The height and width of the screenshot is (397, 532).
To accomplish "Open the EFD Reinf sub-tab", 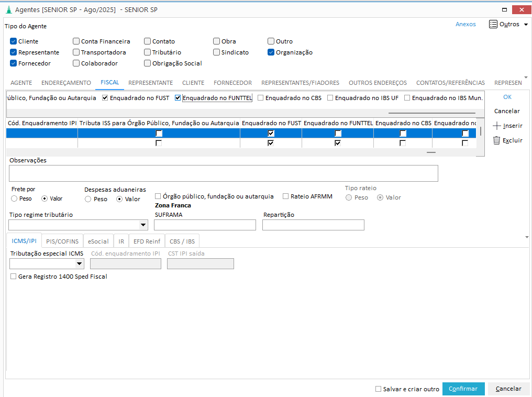I will pyautogui.click(x=147, y=241).
